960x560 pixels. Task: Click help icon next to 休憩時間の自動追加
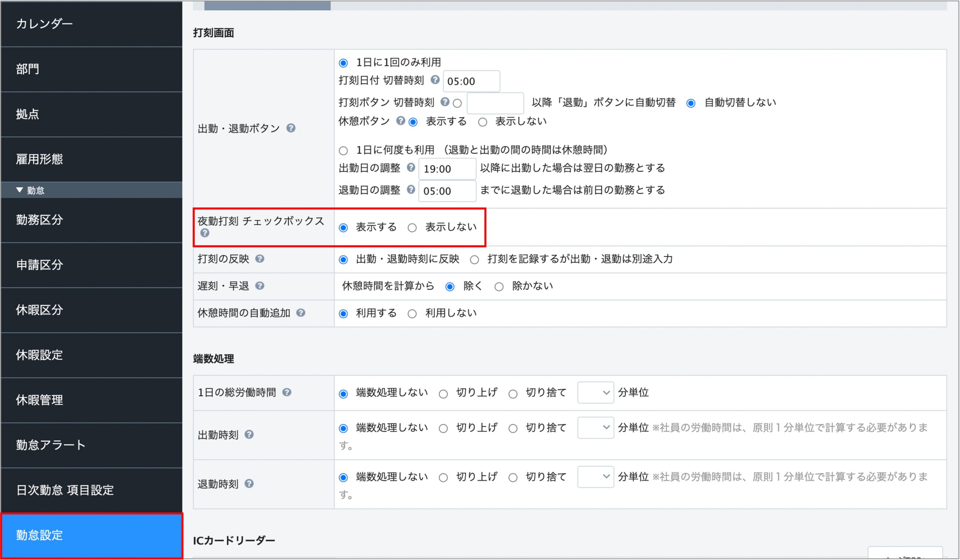pos(301,313)
